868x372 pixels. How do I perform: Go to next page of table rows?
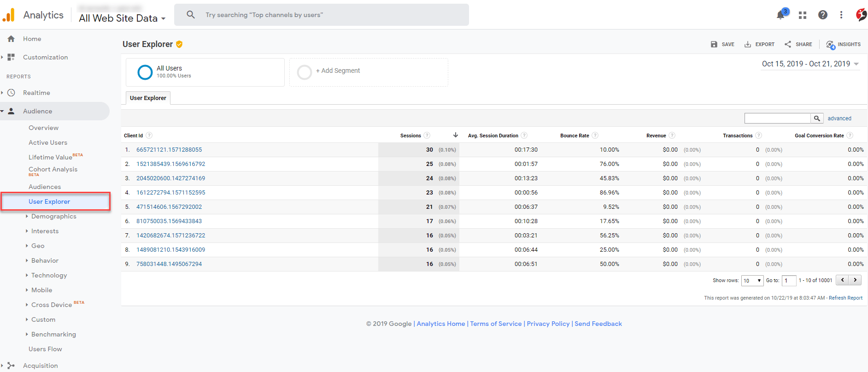(x=855, y=280)
